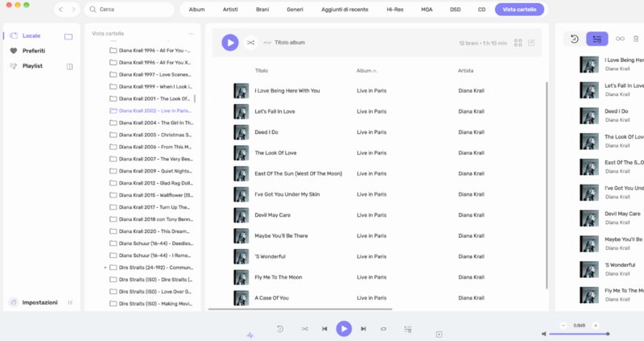The height and width of the screenshot is (341, 644).
Task: Select the Vista cartelle button
Action: point(519,10)
